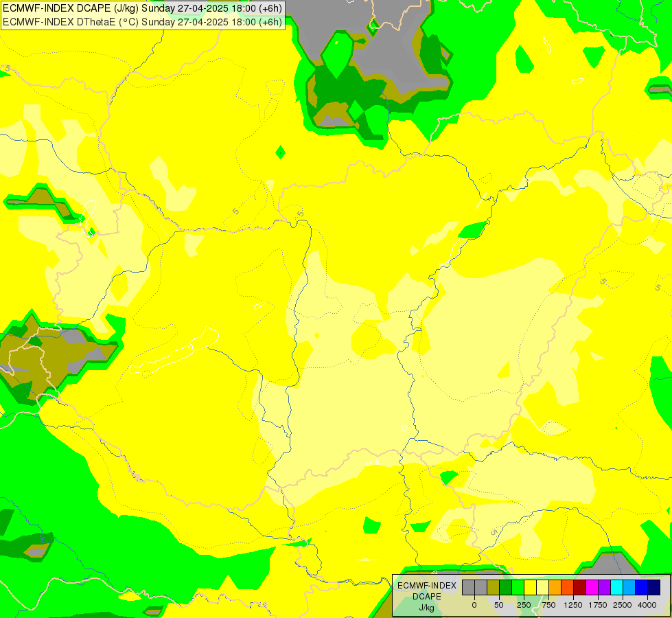Select the sky blue legend swatch
This screenshot has width=672, height=618.
pos(629,587)
